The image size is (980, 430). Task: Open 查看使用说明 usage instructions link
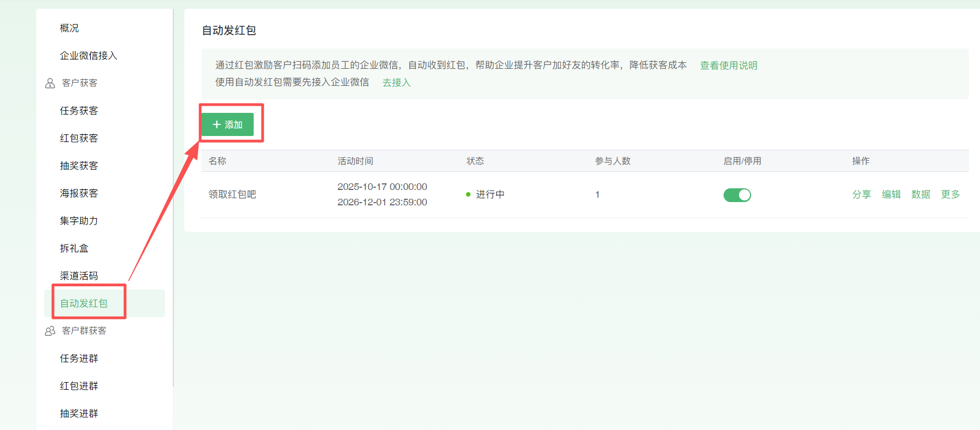728,66
